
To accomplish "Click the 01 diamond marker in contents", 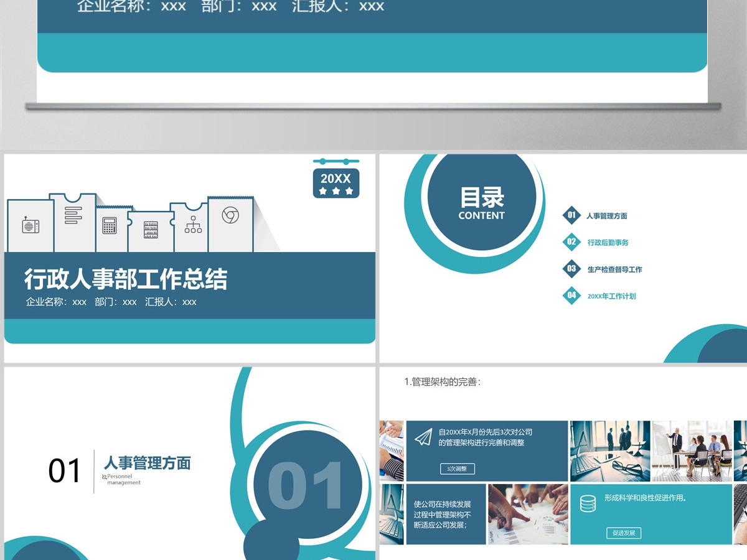I will [571, 215].
